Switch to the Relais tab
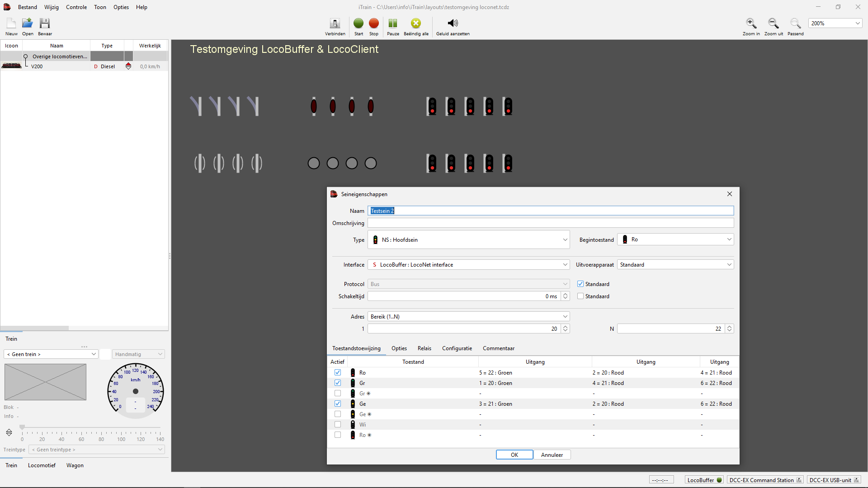This screenshot has height=488, width=868. (424, 348)
